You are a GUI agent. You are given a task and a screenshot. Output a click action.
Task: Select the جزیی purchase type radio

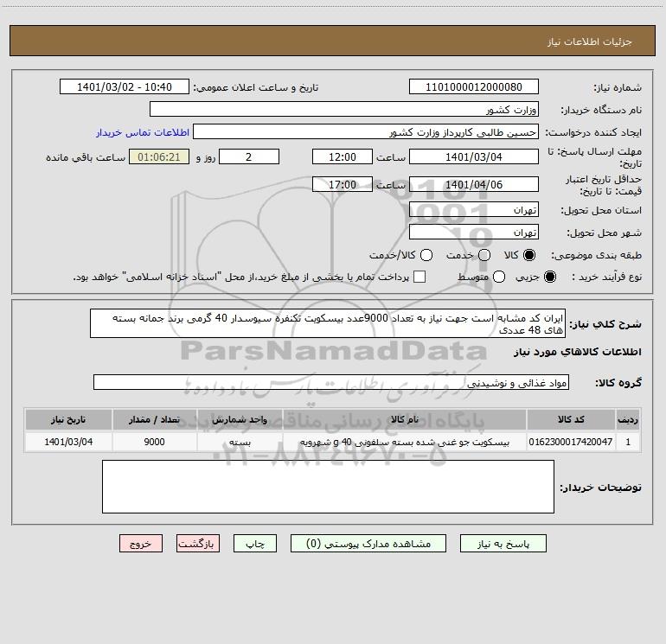click(549, 277)
